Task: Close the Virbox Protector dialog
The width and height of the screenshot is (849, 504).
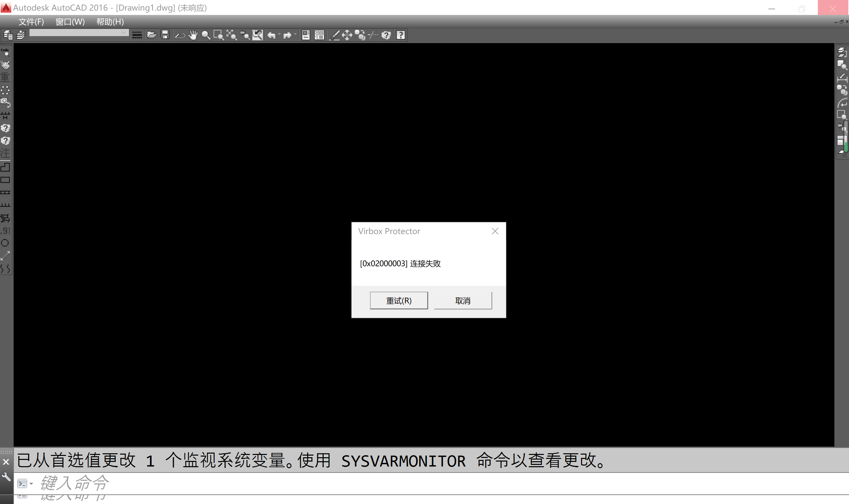Action: pos(495,231)
